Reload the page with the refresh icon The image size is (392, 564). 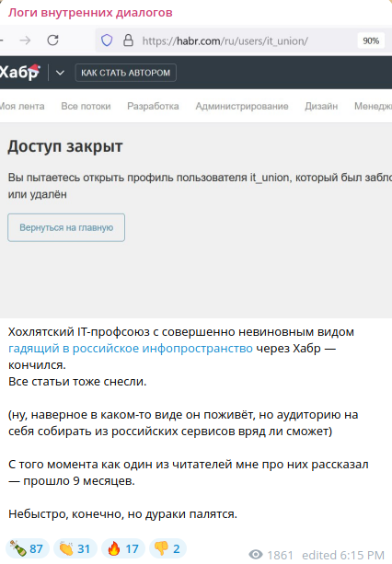52,40
